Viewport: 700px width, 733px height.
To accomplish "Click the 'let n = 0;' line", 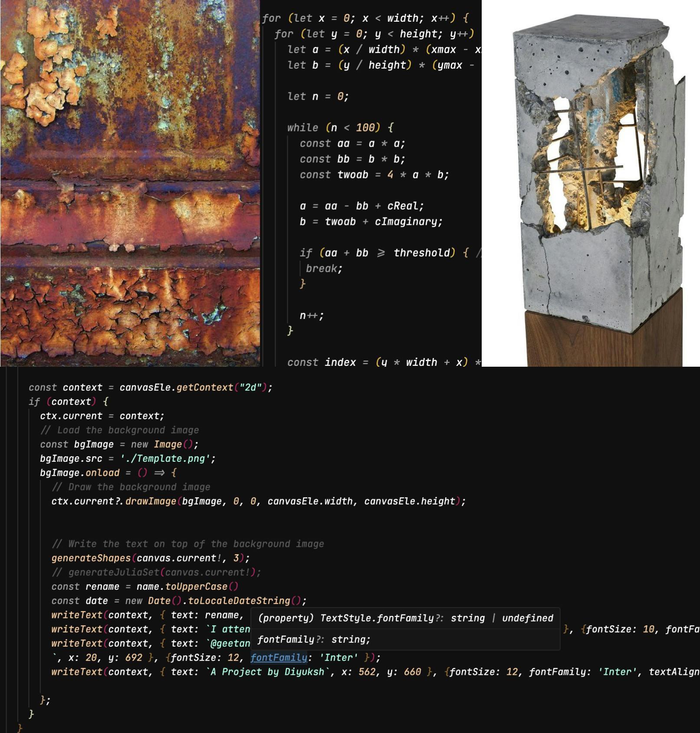I will coord(318,96).
